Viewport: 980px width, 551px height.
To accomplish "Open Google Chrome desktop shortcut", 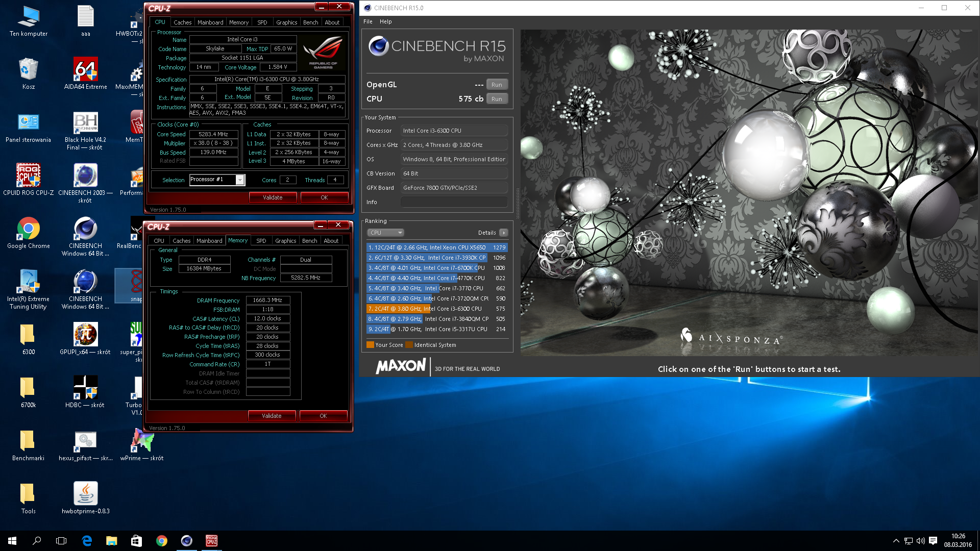I will (29, 233).
